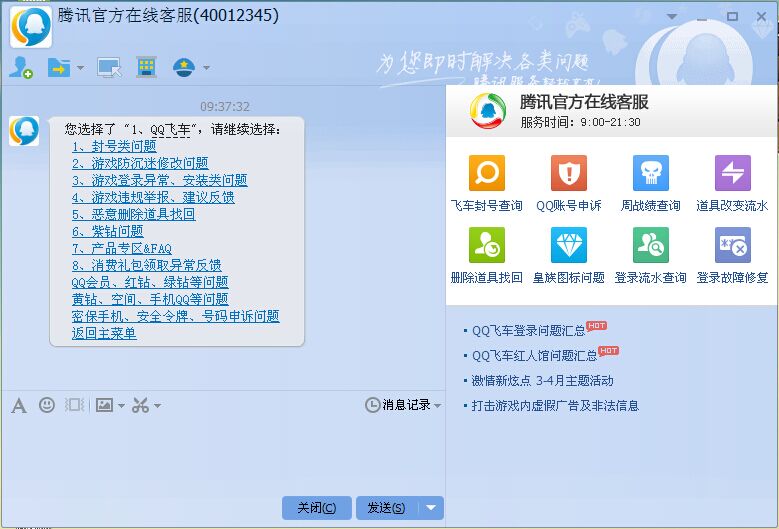Open QQ飞车登录问题汇总 link

[529, 331]
